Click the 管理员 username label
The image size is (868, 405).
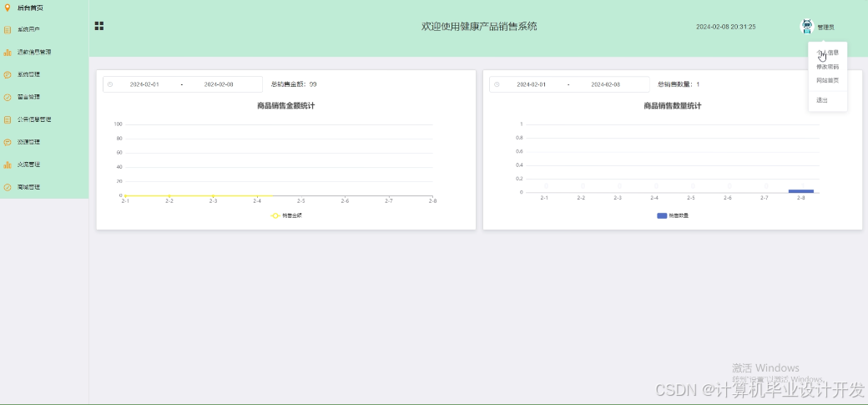825,28
